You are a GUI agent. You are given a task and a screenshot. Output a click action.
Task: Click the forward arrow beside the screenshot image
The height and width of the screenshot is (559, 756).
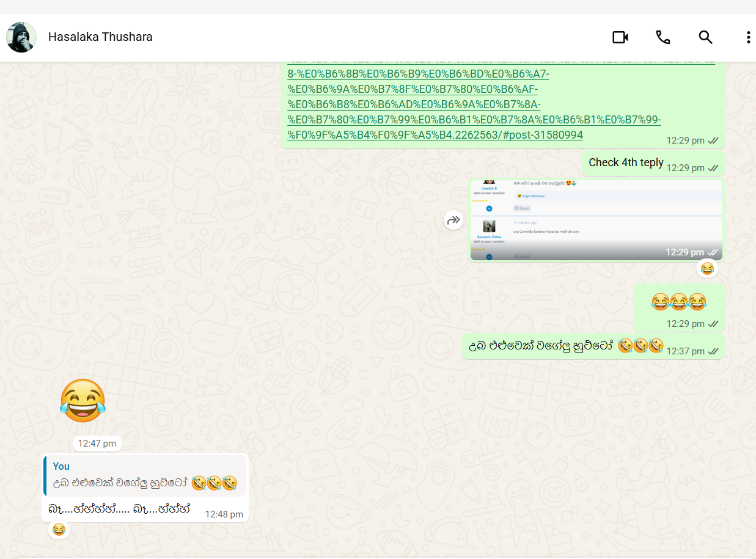453,220
